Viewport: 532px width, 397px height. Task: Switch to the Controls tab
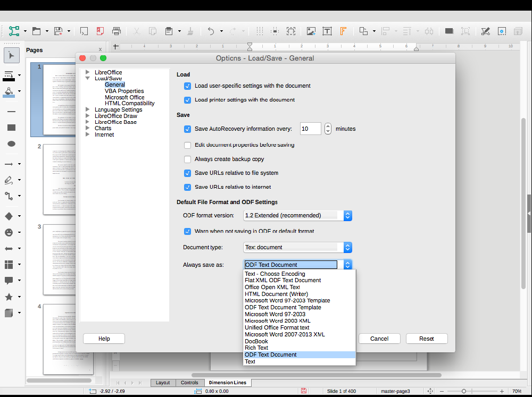pos(189,383)
